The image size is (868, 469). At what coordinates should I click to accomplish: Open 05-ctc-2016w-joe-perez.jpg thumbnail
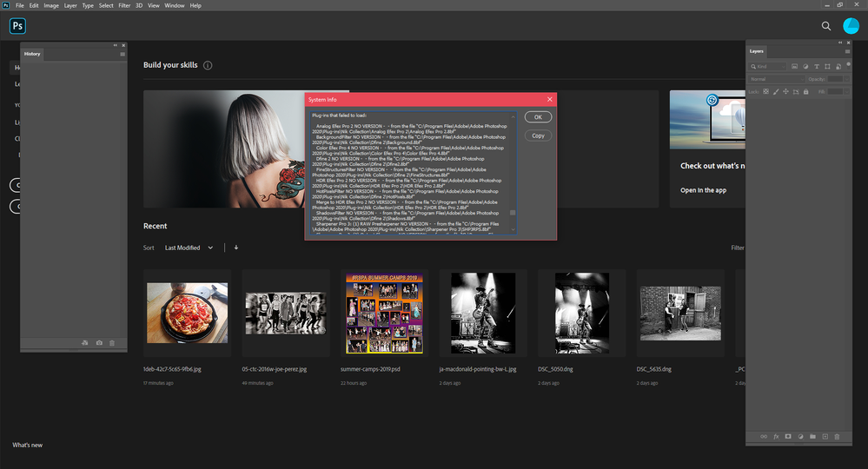pyautogui.click(x=286, y=313)
